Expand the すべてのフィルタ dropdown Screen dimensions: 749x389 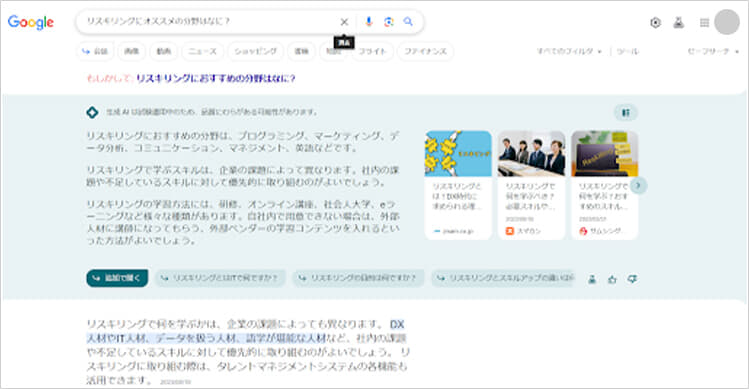click(569, 51)
